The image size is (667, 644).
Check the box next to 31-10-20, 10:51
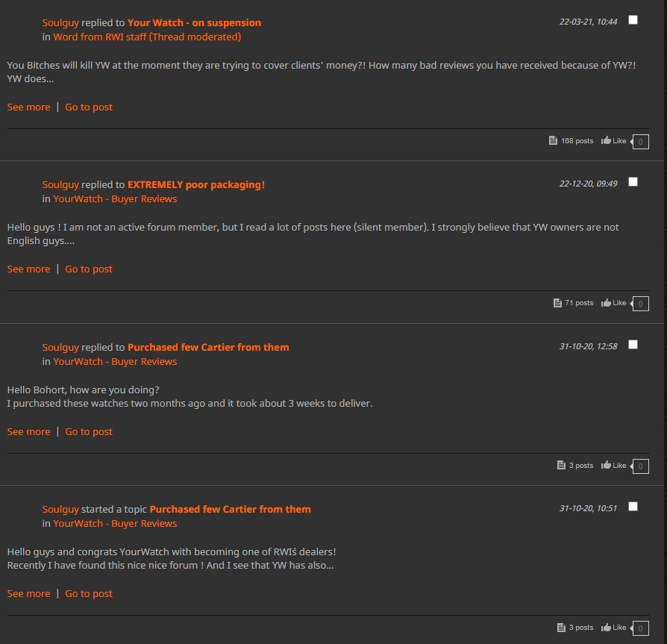633,507
